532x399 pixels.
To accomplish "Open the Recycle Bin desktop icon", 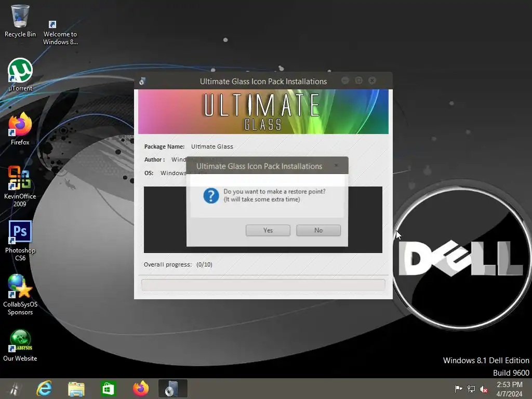I will (20, 21).
